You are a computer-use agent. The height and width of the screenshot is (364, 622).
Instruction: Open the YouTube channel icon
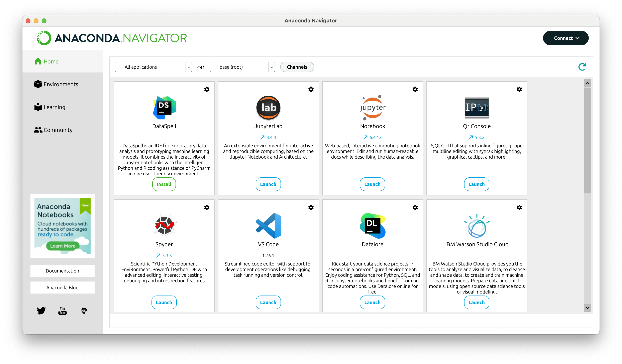click(x=63, y=311)
